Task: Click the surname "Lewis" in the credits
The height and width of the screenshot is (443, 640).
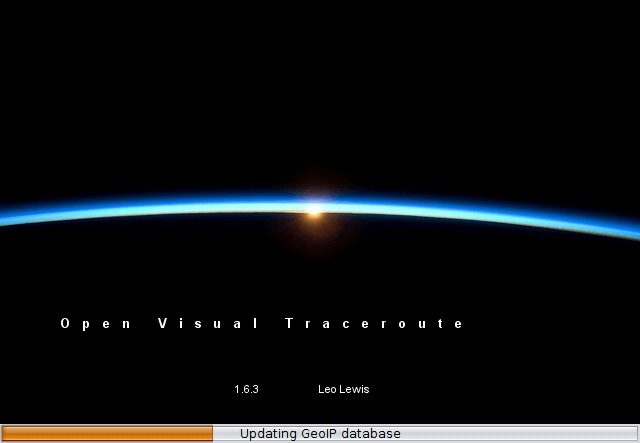Action: tap(353, 389)
